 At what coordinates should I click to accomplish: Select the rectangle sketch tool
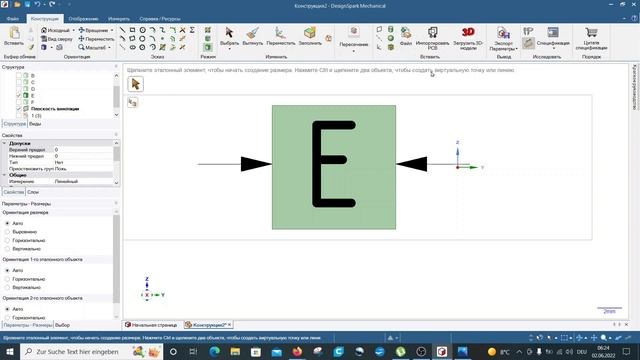pos(132,30)
